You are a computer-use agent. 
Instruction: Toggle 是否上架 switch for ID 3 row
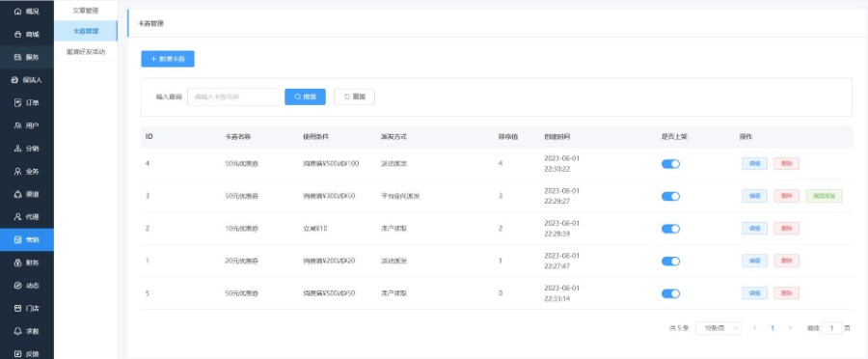tap(670, 196)
